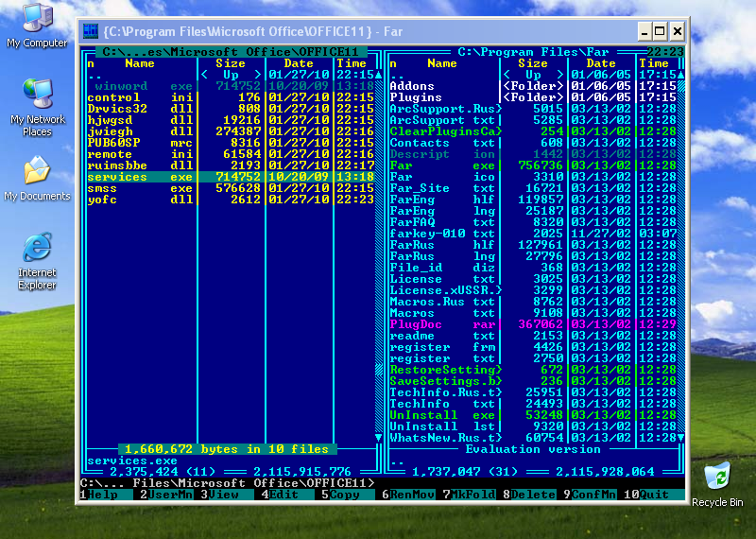Open the Plugins folder in right panel

click(533, 97)
